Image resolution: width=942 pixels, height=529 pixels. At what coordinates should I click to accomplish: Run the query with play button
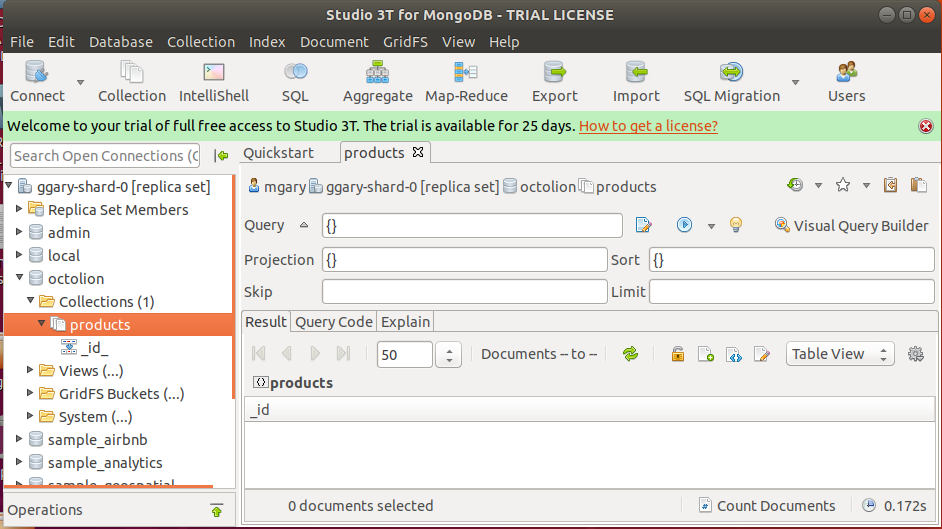click(x=684, y=225)
